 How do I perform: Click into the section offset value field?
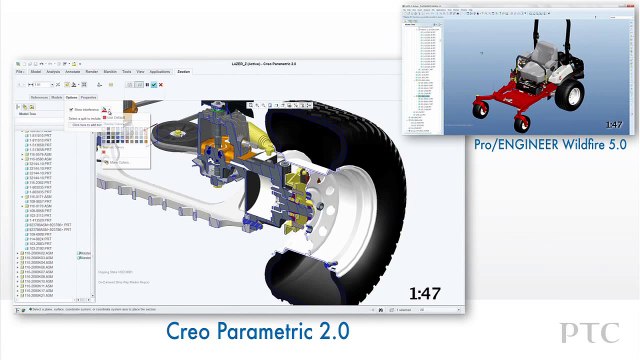[42, 84]
